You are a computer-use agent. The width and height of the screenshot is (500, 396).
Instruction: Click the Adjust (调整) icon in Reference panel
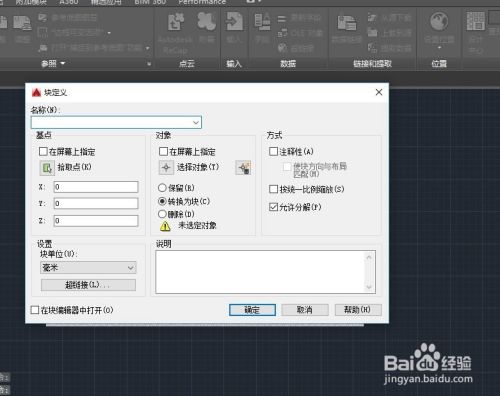pos(22,22)
